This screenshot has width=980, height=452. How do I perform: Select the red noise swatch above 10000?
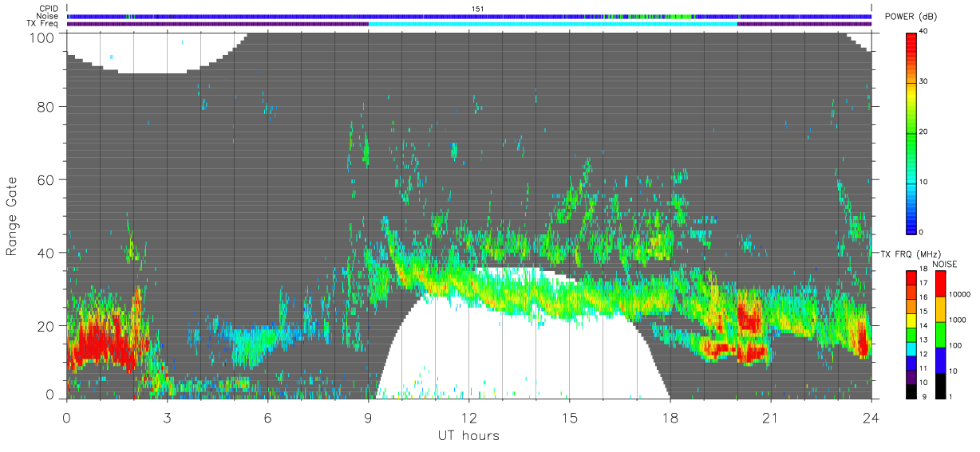[x=941, y=283]
